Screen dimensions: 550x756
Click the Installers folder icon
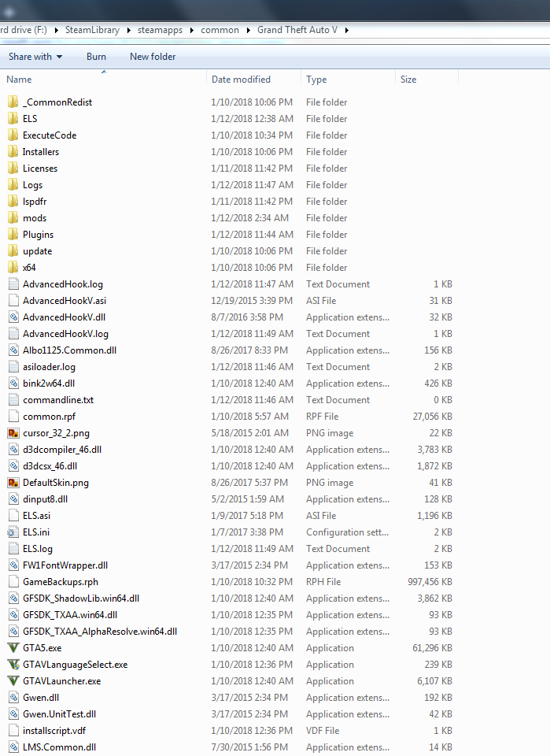point(13,151)
